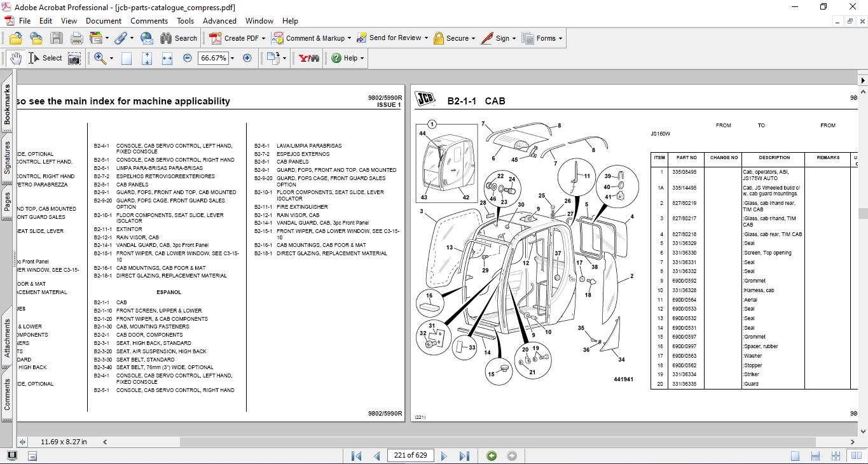
Task: Open the Window menu
Action: tap(259, 21)
